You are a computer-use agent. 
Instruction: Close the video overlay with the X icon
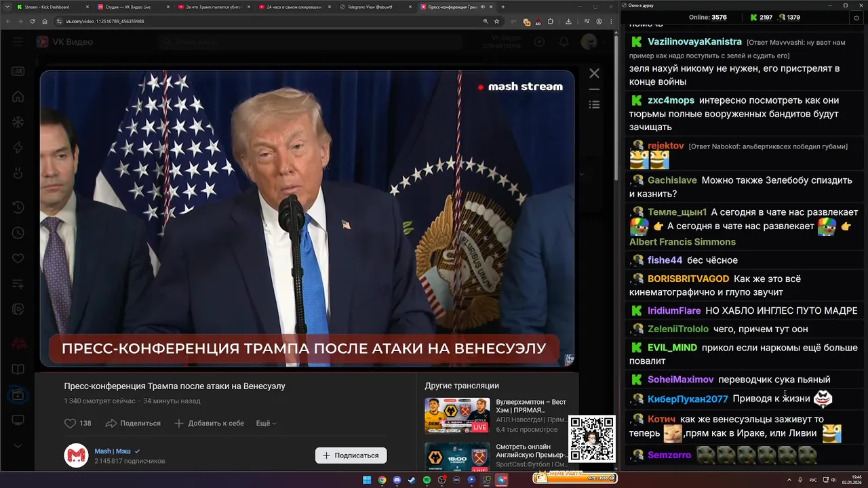(594, 73)
